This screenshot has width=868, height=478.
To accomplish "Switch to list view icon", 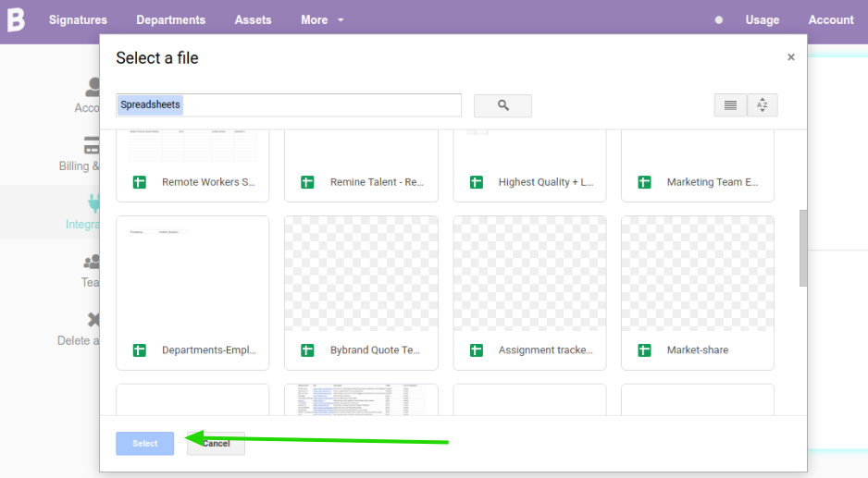I will 730,105.
